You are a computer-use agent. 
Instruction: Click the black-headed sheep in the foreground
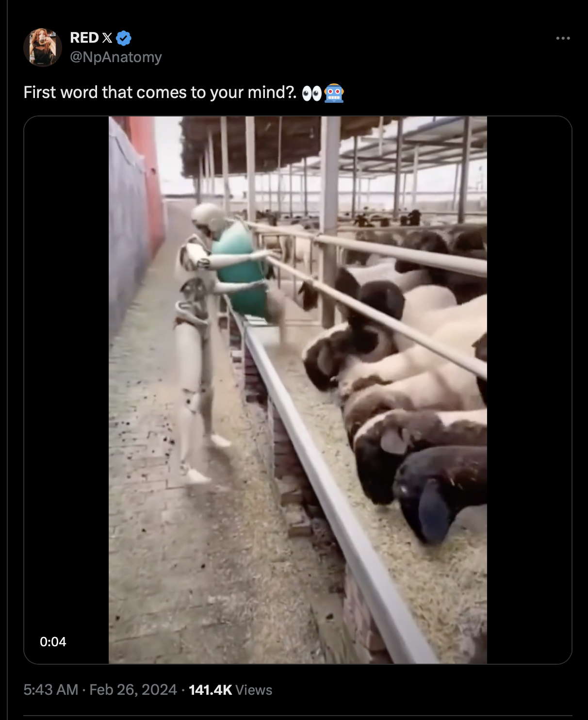point(439,492)
